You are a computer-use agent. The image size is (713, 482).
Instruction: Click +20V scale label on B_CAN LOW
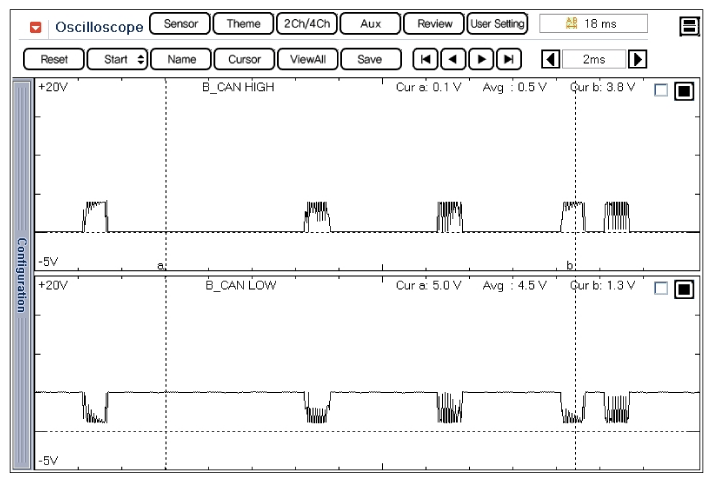point(53,286)
